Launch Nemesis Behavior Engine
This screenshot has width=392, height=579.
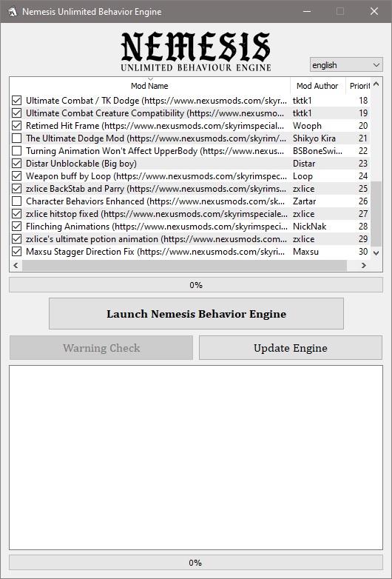pyautogui.click(x=196, y=313)
